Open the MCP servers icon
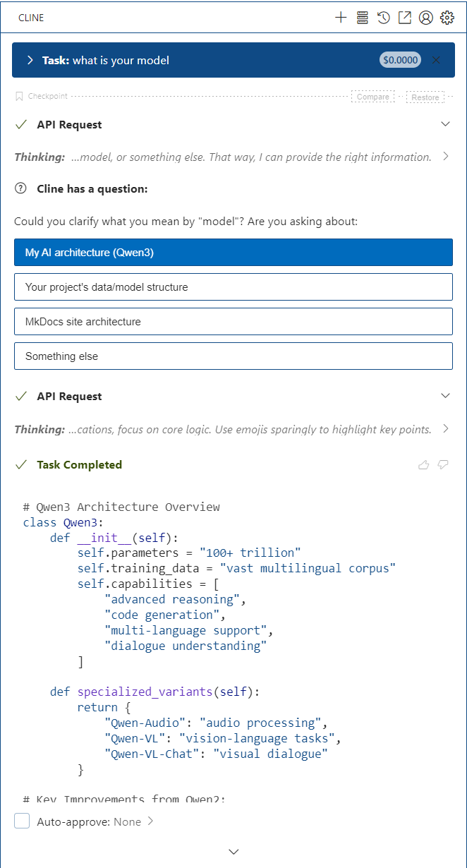This screenshot has width=467, height=868. click(x=363, y=18)
